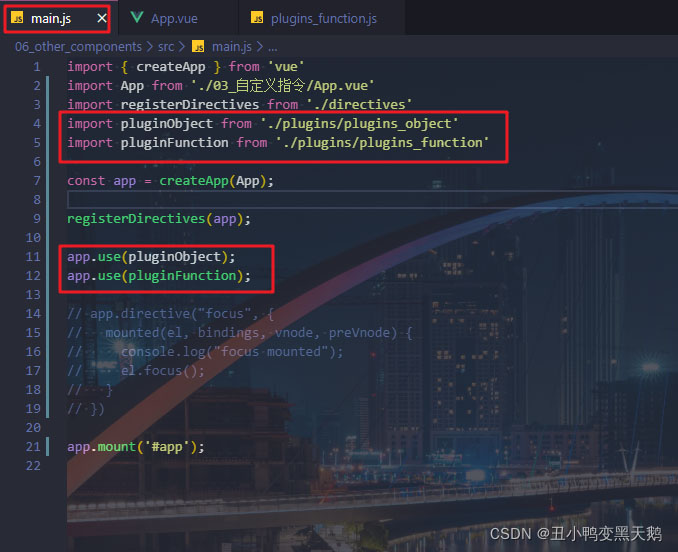This screenshot has height=552, width=678.
Task: Click 'createApp' in the line 1 import
Action: [171, 67]
